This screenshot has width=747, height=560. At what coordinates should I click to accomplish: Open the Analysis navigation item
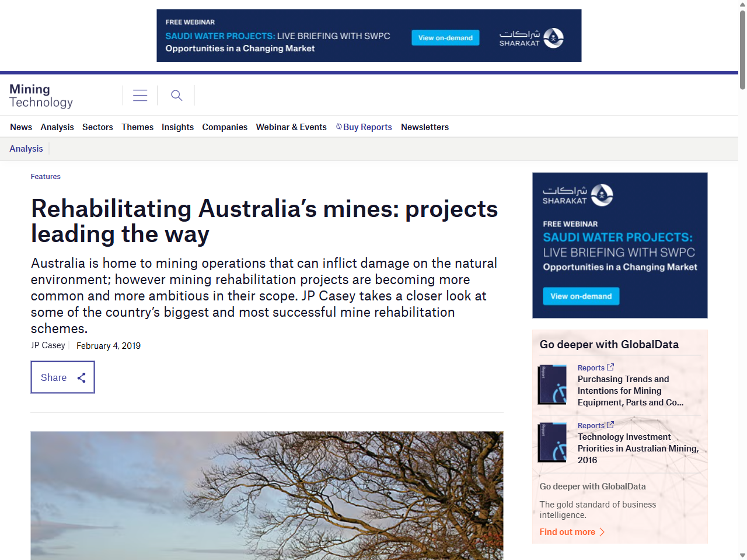tap(57, 127)
